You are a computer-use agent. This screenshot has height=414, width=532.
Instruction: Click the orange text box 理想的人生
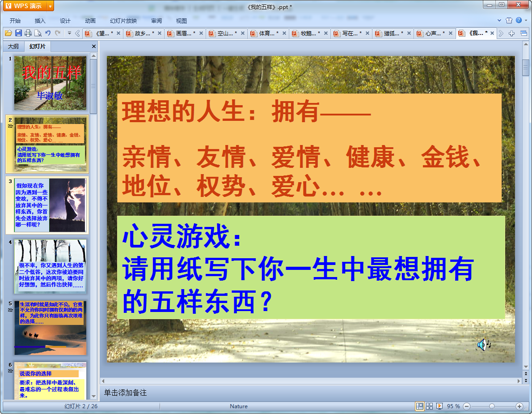(x=309, y=148)
